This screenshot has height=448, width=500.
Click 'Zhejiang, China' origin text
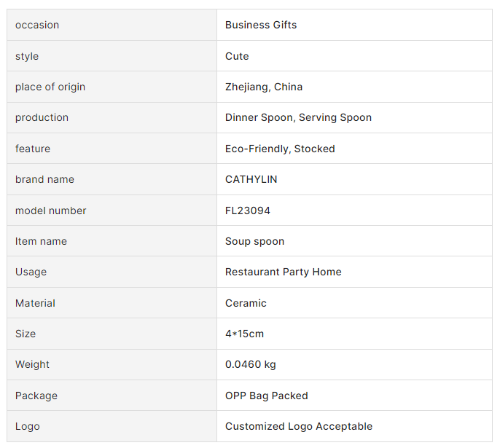tap(264, 87)
